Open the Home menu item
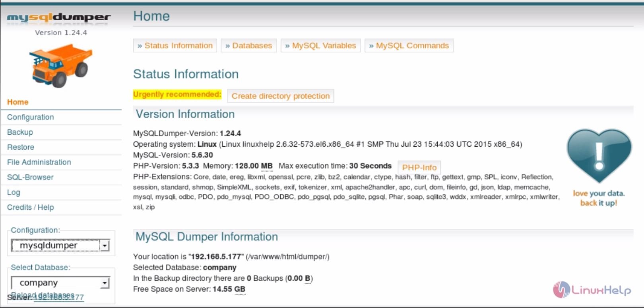 (18, 102)
